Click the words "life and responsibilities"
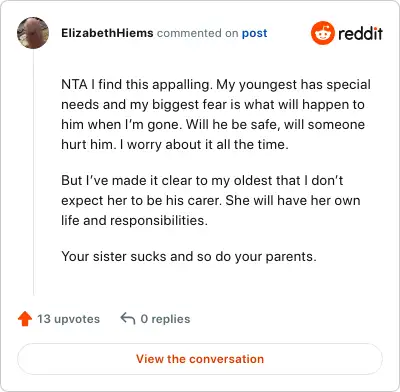 134,220
